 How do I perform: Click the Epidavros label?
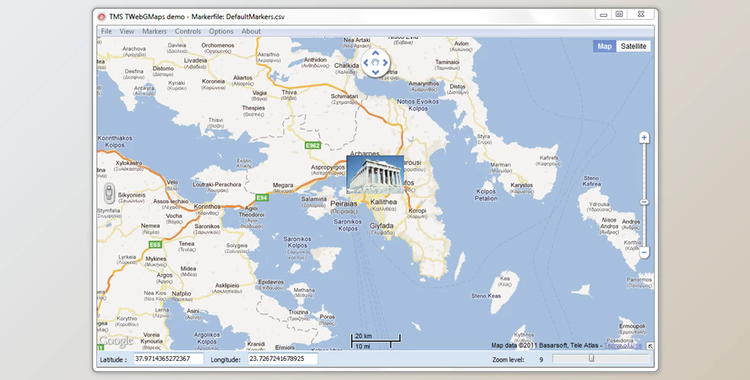tap(271, 282)
